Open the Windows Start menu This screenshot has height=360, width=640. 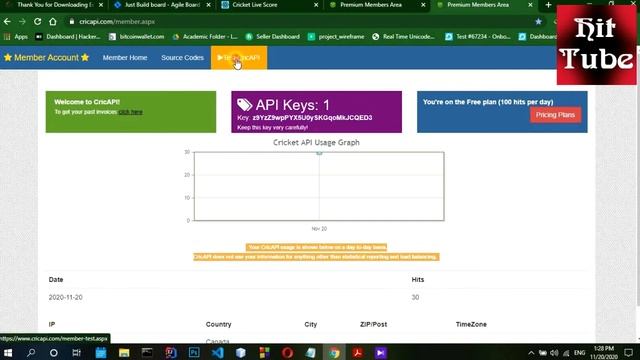click(8, 353)
